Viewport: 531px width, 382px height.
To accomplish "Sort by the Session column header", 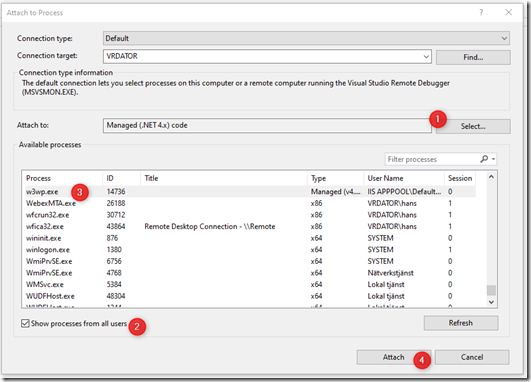I will pyautogui.click(x=460, y=178).
